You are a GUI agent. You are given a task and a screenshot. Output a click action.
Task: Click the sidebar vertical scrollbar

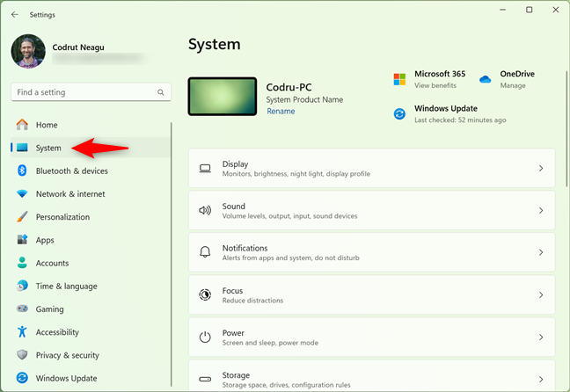(172, 254)
